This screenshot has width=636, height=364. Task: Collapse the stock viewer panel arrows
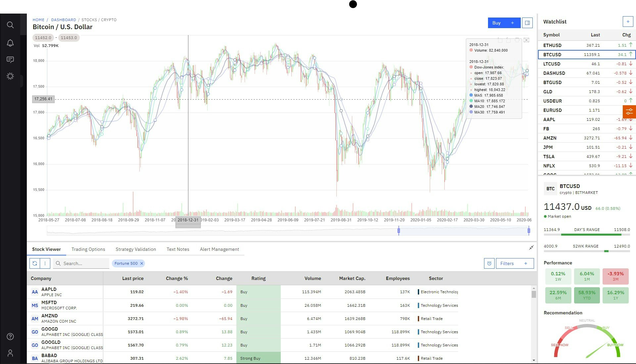531,248
